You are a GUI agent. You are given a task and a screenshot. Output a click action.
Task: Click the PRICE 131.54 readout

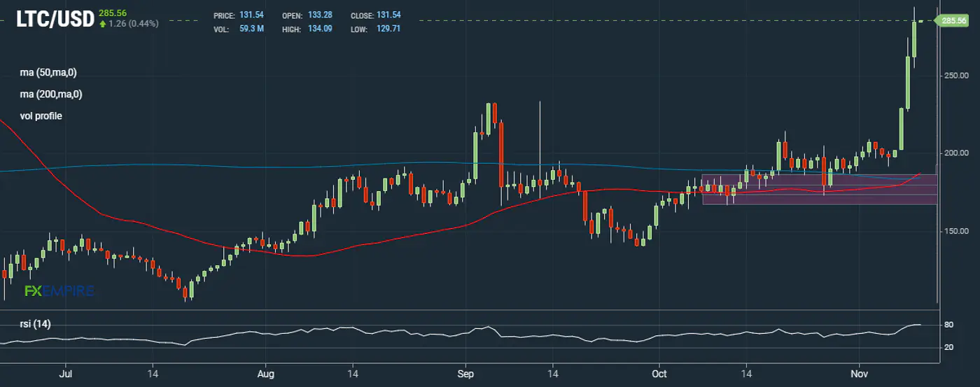coord(239,15)
